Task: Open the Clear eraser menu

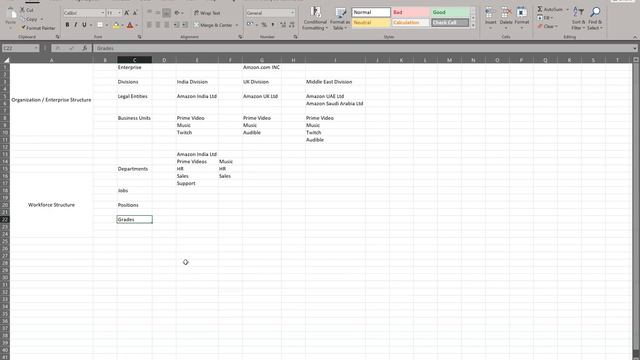Action: pos(547,26)
